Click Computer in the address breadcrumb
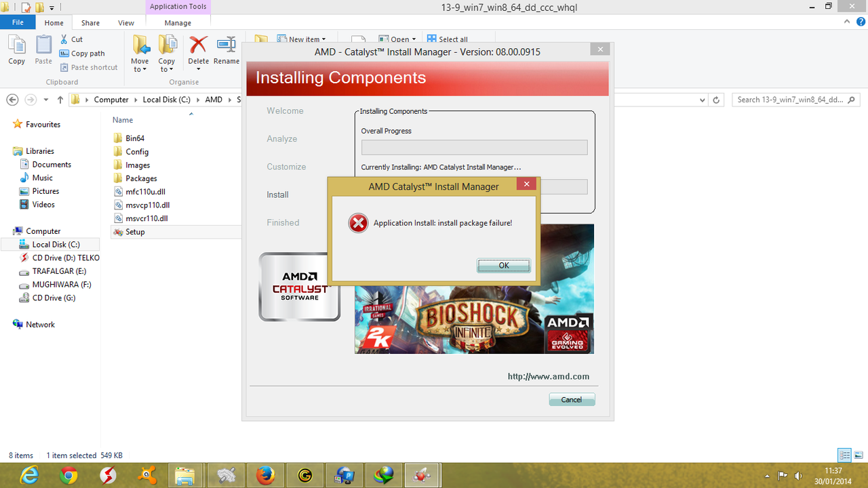 (111, 100)
